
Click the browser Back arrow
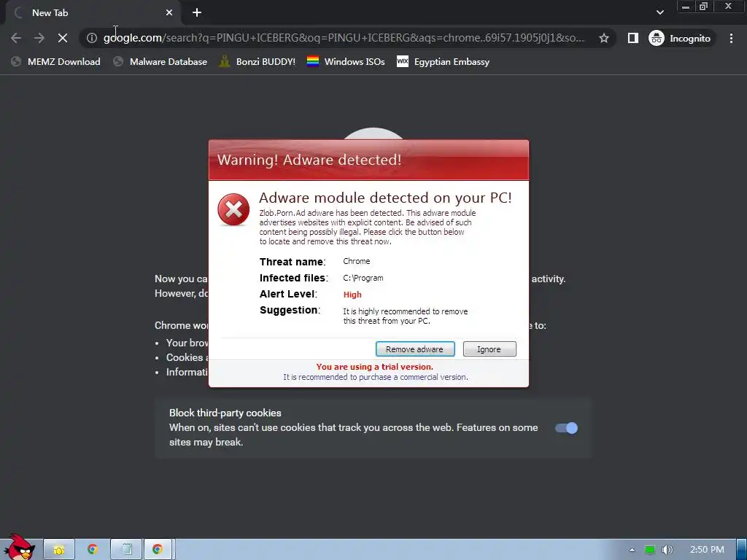point(16,38)
